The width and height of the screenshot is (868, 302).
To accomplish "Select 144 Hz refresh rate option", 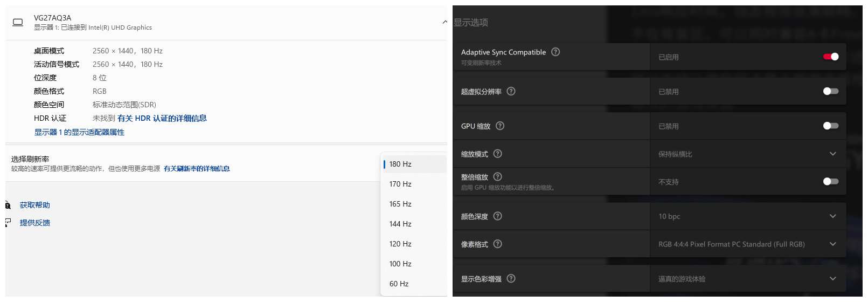I will coord(400,224).
